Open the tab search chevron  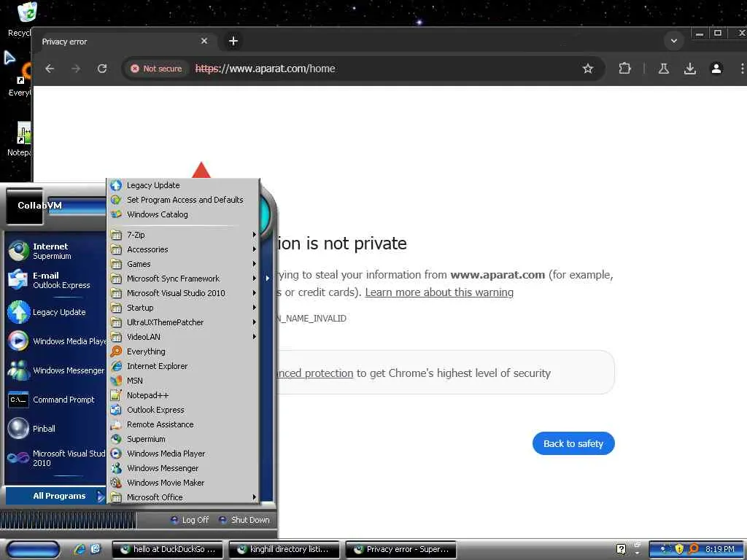click(673, 41)
